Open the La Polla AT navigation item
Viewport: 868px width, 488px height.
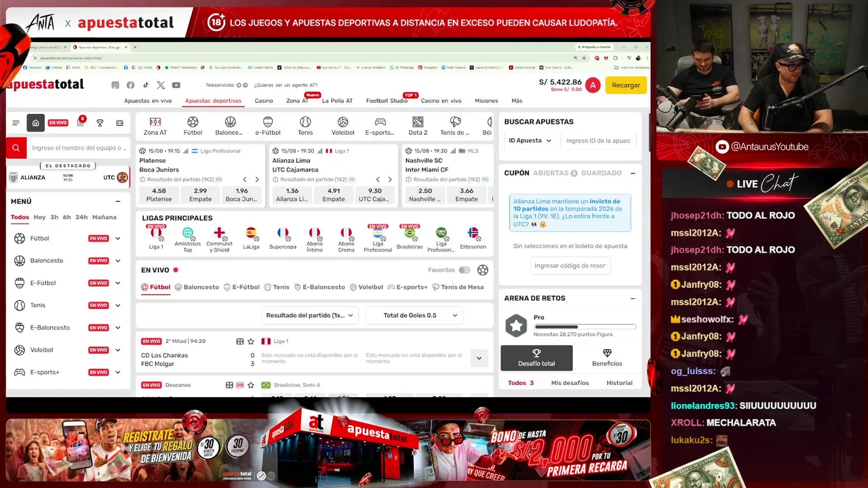(337, 101)
